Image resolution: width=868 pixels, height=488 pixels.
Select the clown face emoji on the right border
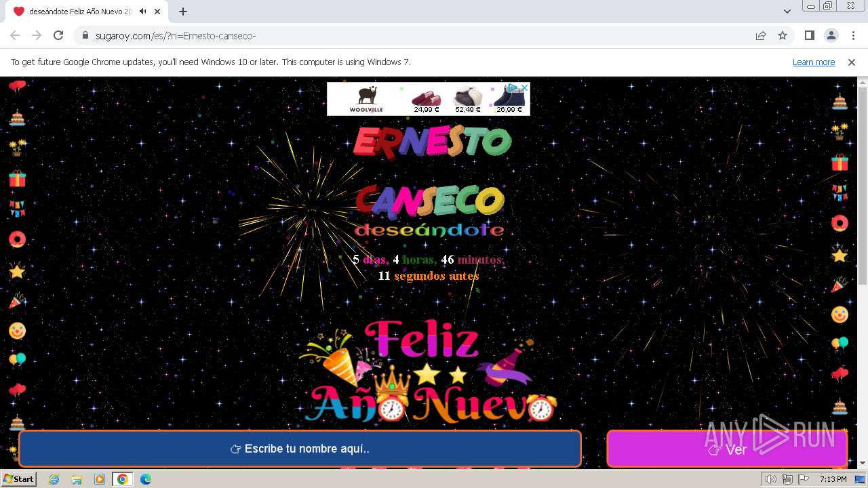tap(840, 314)
